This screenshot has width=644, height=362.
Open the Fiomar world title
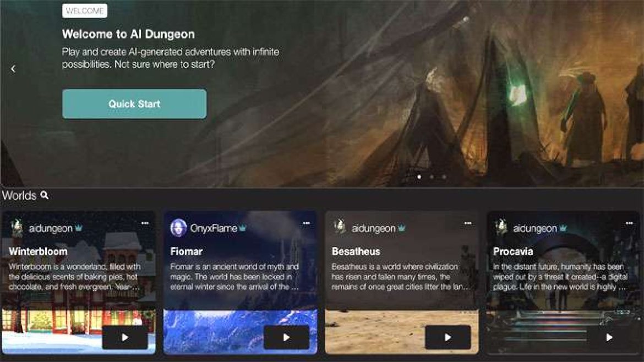[x=187, y=251]
